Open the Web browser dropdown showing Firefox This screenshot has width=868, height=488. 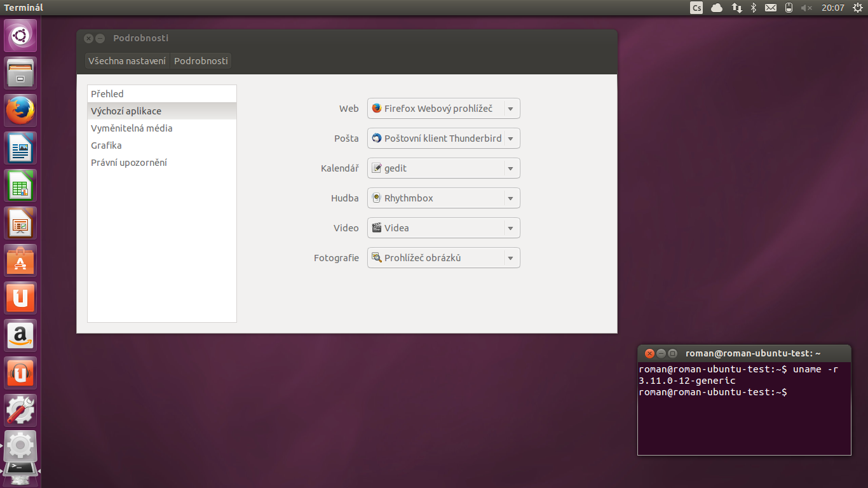coord(443,108)
